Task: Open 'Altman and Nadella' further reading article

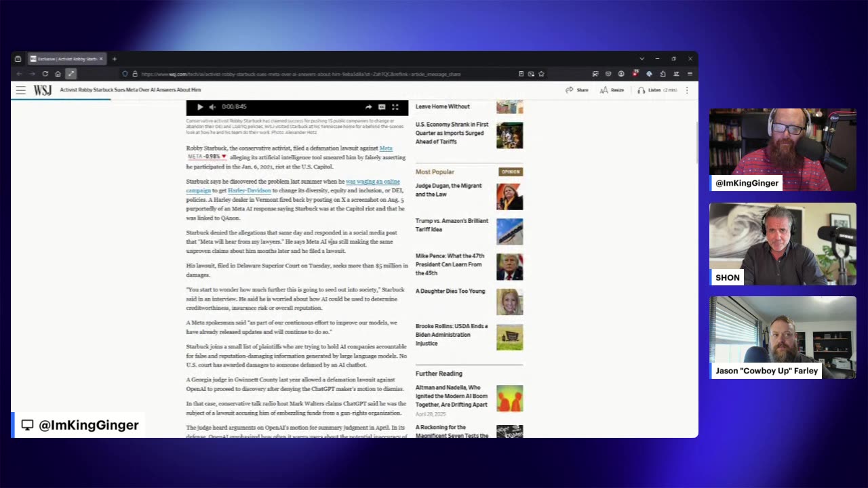Action: pos(452,396)
